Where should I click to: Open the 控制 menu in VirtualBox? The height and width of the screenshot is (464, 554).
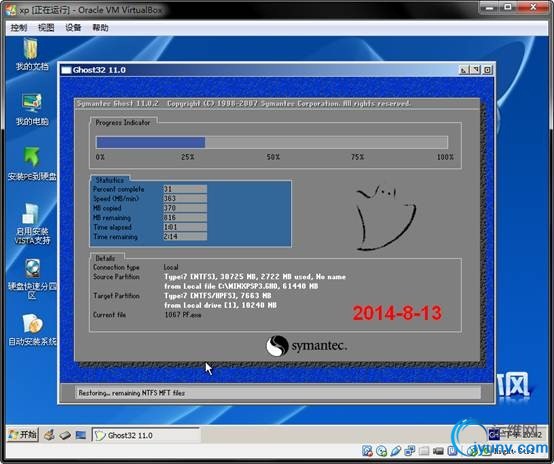[x=19, y=28]
